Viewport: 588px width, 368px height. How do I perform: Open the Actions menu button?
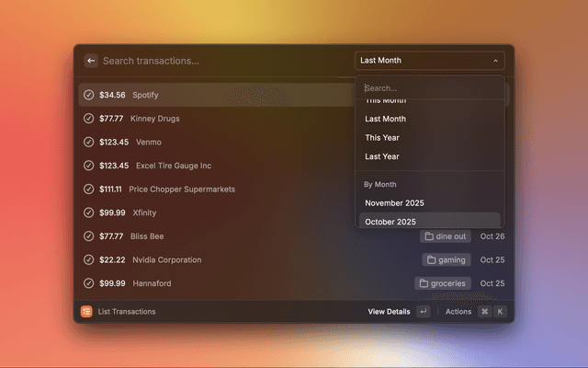tap(458, 312)
